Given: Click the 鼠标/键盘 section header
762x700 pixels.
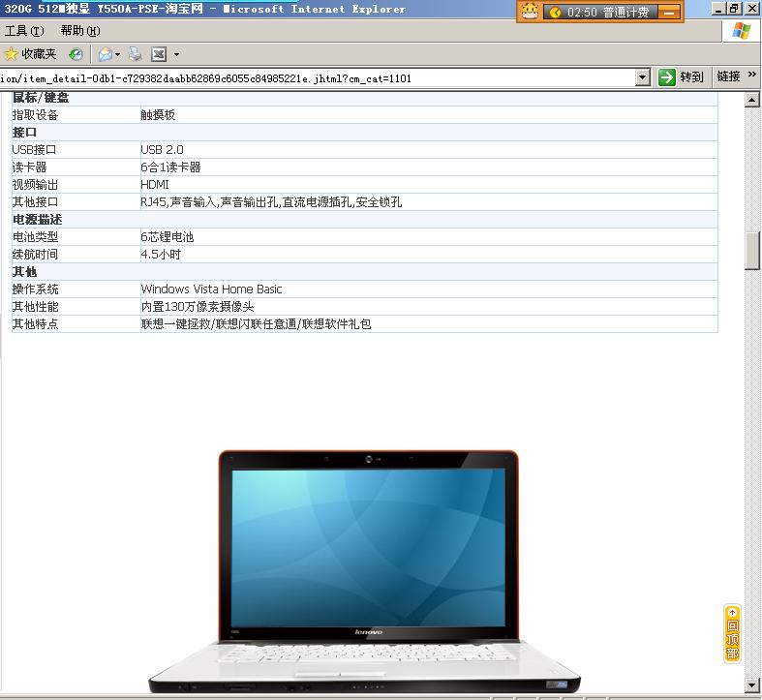Looking at the screenshot, I should [x=41, y=98].
